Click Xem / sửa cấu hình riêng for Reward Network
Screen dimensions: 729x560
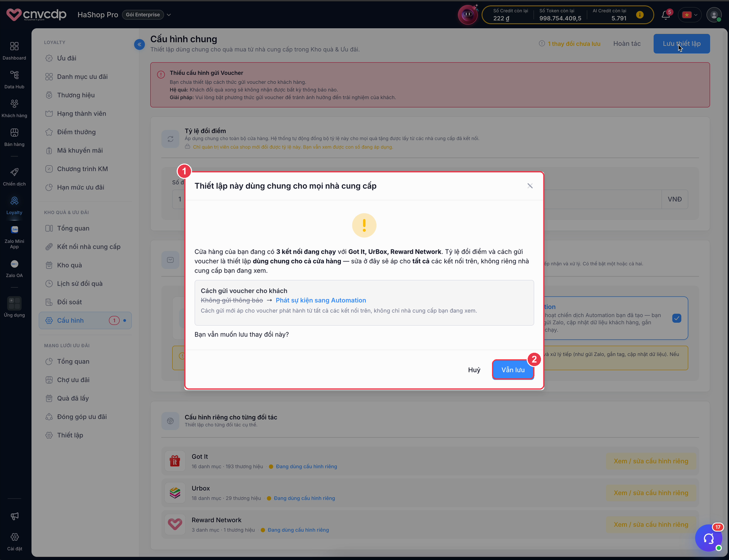point(651,524)
